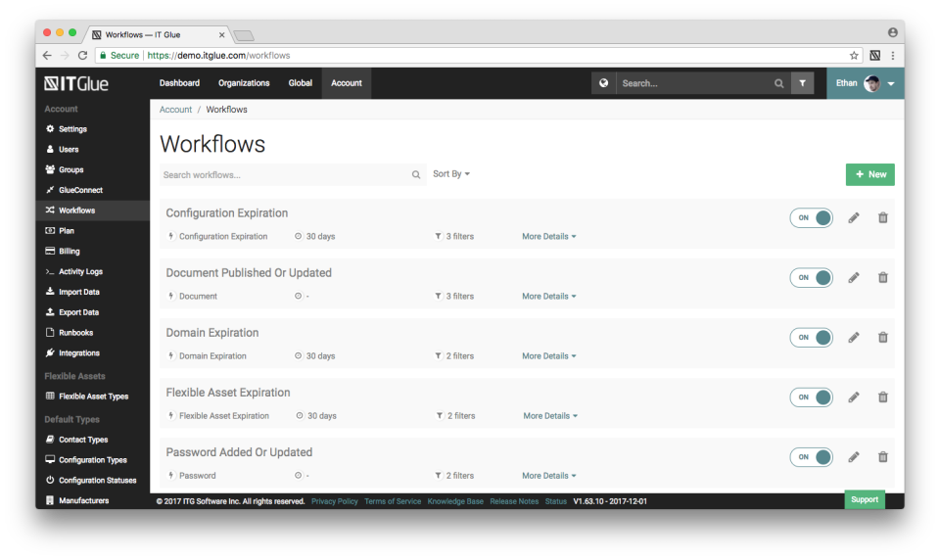Click the green New button
The height and width of the screenshot is (560, 940).
(x=869, y=174)
